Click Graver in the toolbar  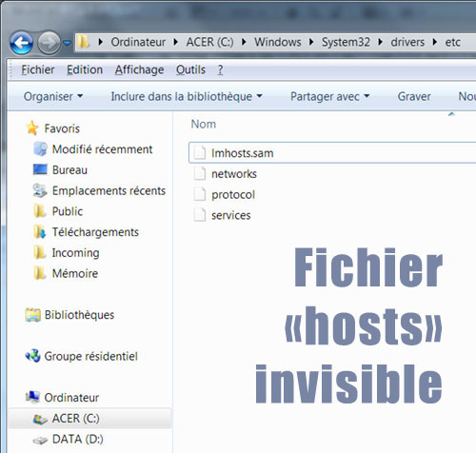point(414,96)
